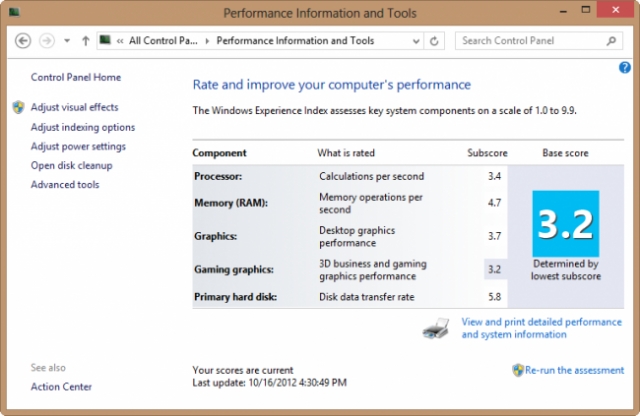Open Adjust indexing options
The height and width of the screenshot is (416, 640).
tap(82, 127)
